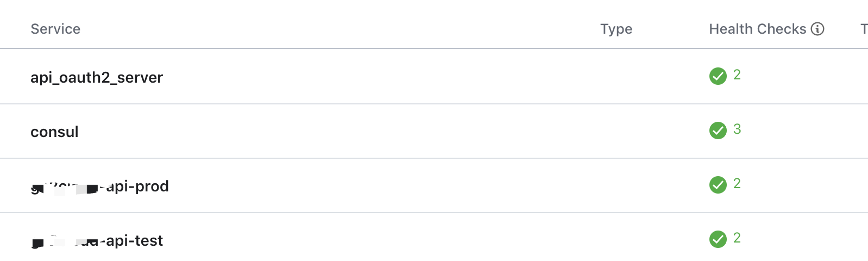Click the partially visible T column header

tap(864, 29)
